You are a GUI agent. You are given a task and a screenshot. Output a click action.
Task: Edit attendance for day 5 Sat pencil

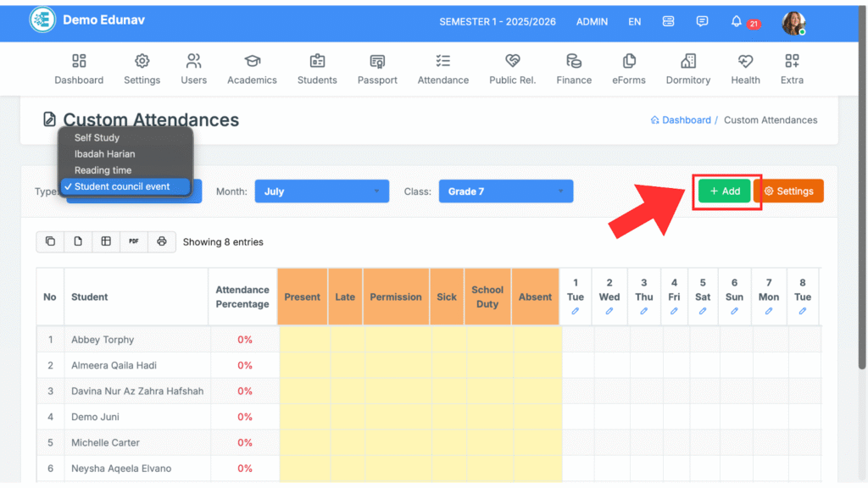[x=703, y=312]
